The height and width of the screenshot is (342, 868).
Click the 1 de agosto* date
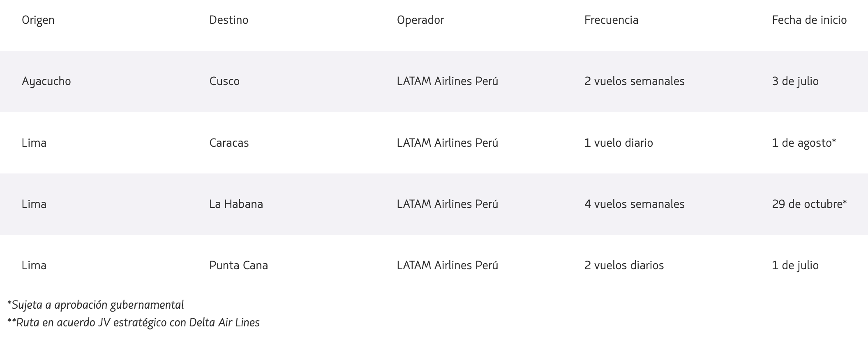(x=804, y=143)
